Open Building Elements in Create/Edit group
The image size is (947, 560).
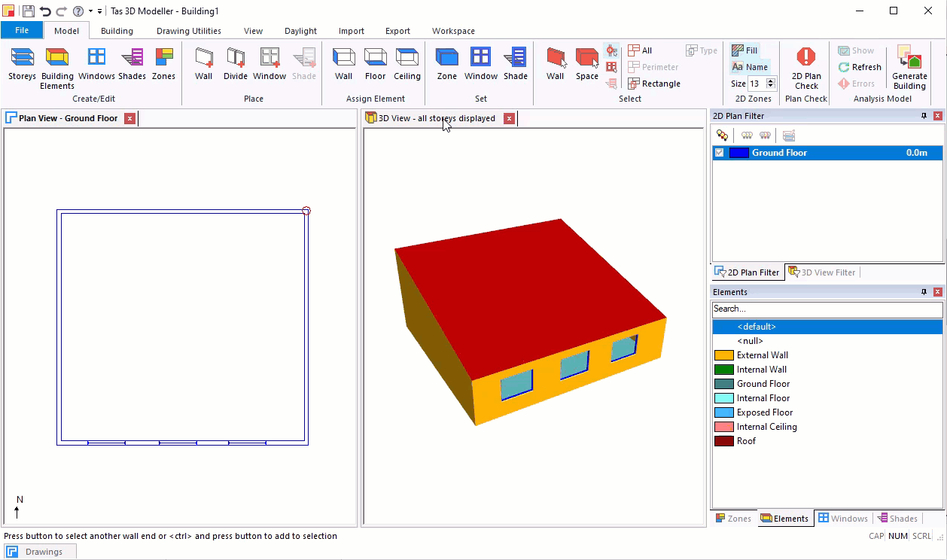click(57, 68)
